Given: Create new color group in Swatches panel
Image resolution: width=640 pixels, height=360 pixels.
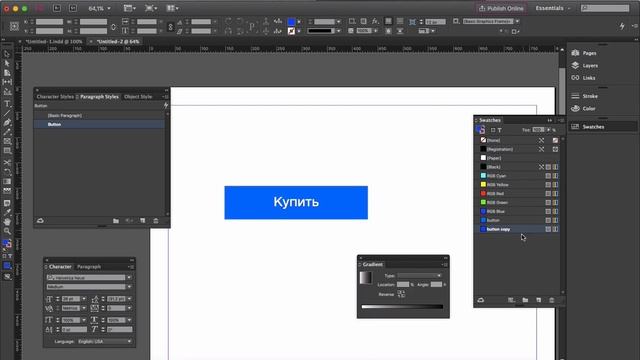Looking at the screenshot, I should tap(525, 300).
